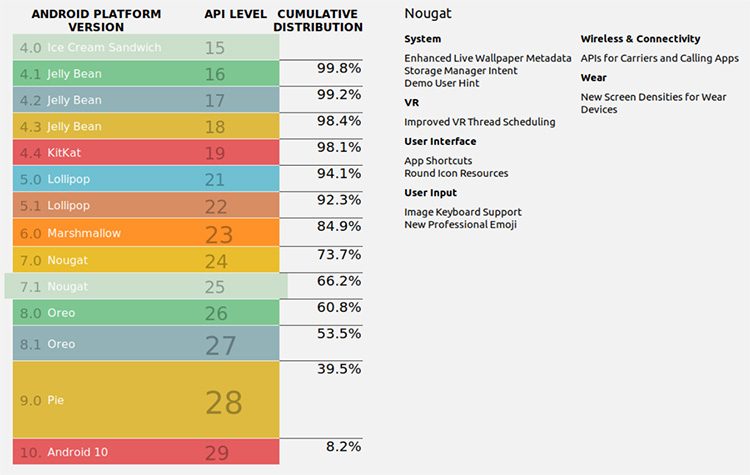Choose the 9.0 Pie bar
Image resolution: width=750 pixels, height=475 pixels.
tap(146, 400)
